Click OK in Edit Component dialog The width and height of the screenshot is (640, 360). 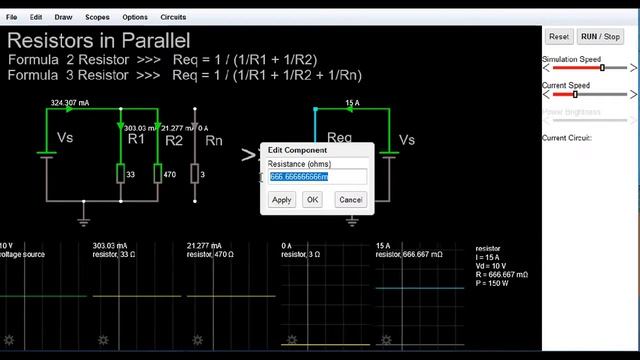tap(312, 200)
